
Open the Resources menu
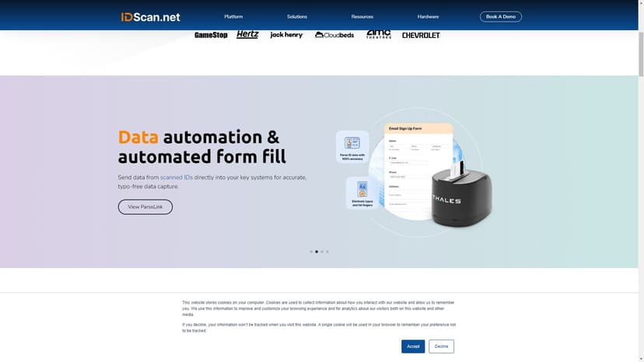pyautogui.click(x=362, y=17)
